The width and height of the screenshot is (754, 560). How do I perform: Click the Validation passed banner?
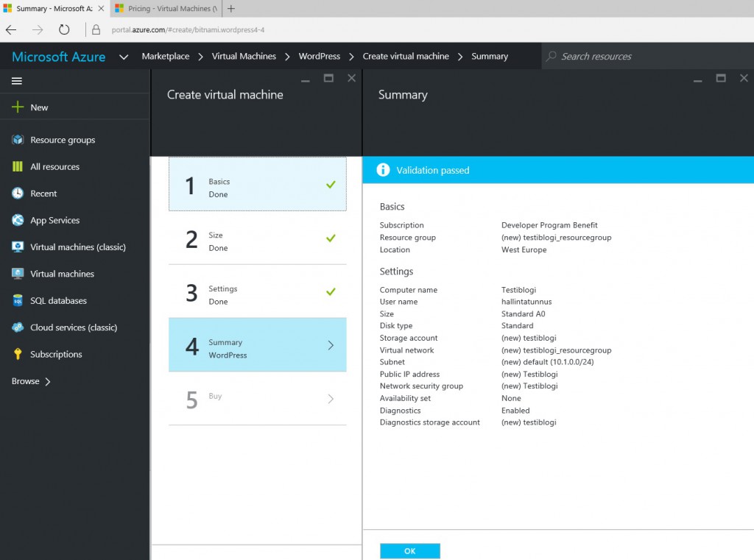(558, 170)
